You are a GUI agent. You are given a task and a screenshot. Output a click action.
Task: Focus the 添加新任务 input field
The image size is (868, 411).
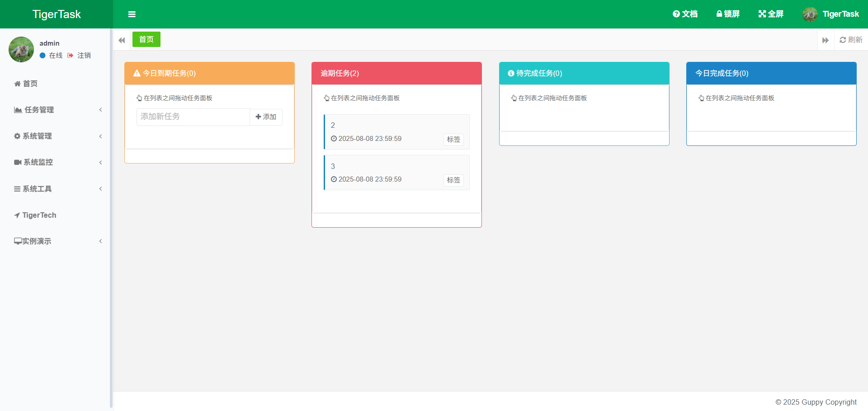[193, 117]
